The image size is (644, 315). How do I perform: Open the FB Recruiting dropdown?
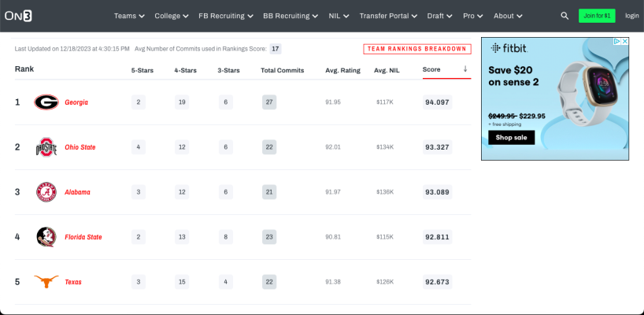coord(226,16)
